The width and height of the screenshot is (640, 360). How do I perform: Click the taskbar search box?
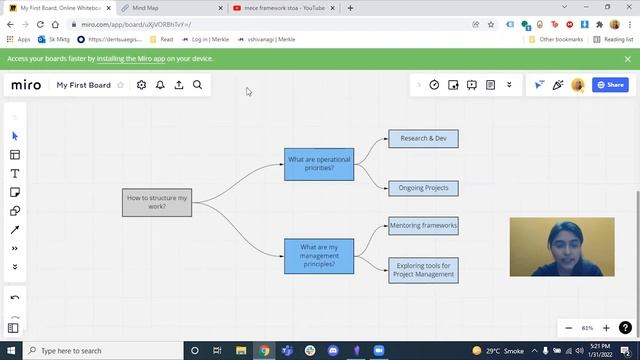coord(103,351)
